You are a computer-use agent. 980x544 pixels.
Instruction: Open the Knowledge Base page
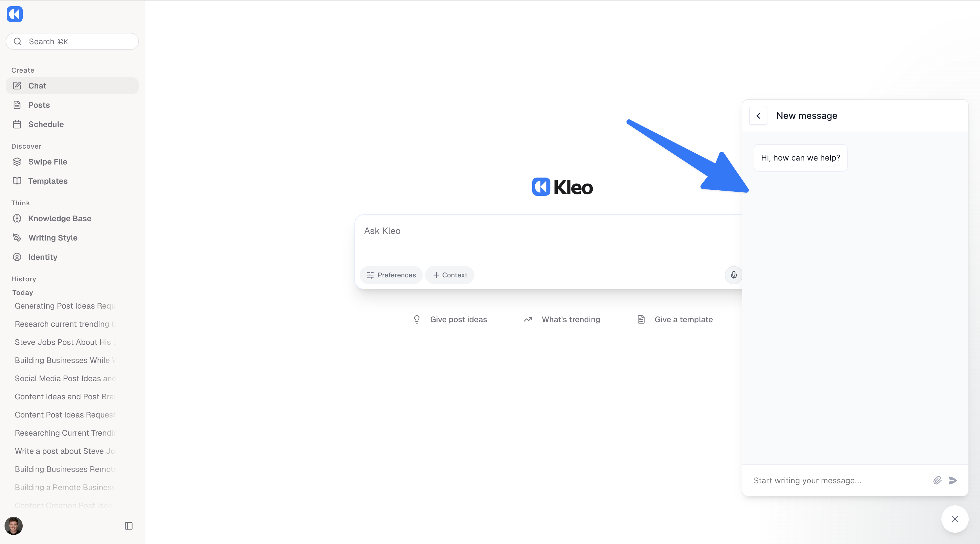coord(59,218)
